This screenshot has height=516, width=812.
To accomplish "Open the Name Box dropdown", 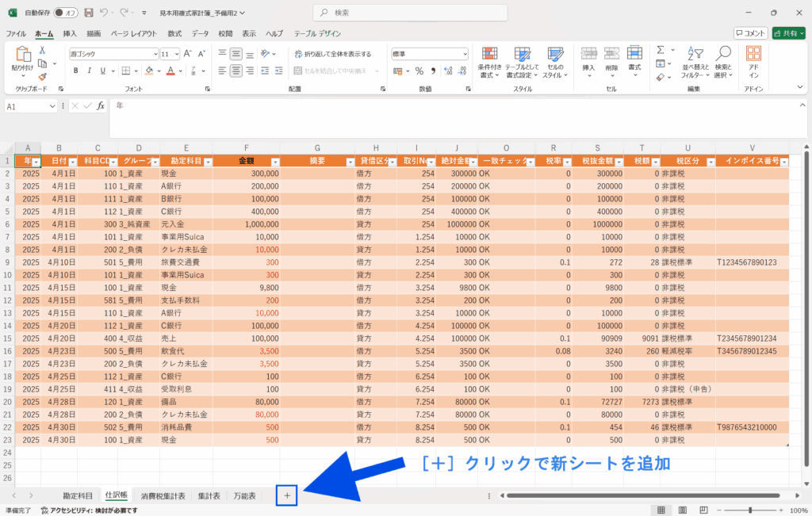I will (x=52, y=107).
